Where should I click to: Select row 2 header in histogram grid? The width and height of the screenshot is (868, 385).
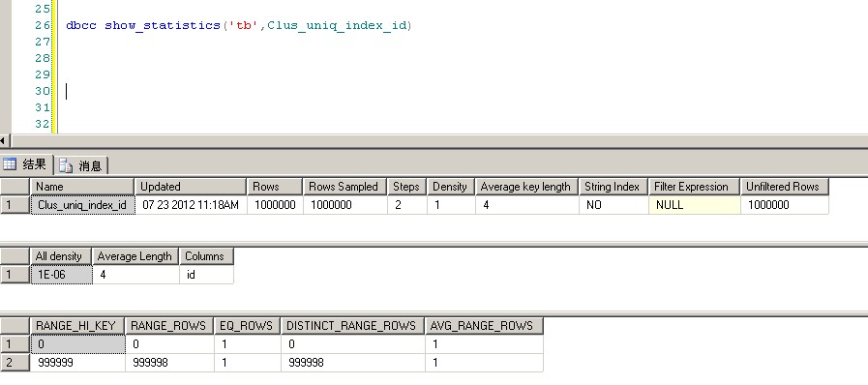point(15,363)
